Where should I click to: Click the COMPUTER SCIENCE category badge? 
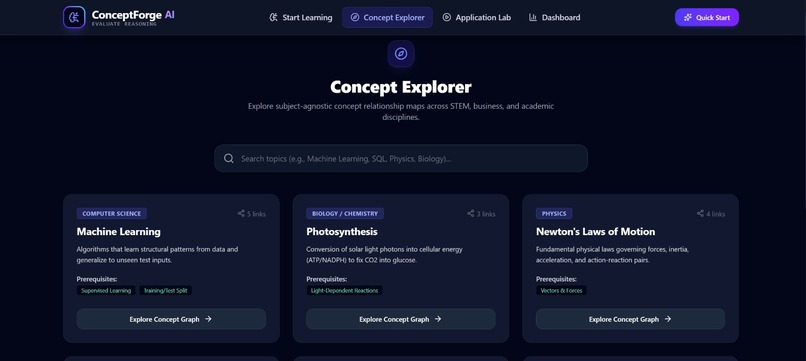(x=112, y=213)
